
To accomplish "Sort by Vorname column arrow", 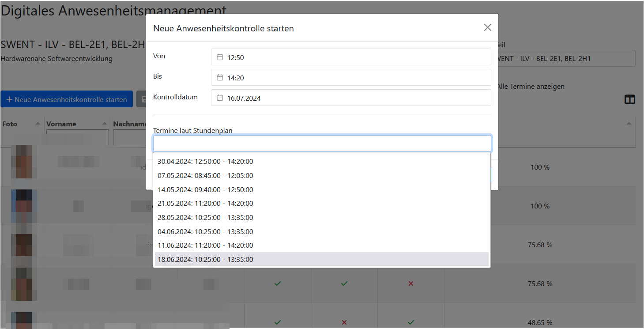I will coord(104,124).
